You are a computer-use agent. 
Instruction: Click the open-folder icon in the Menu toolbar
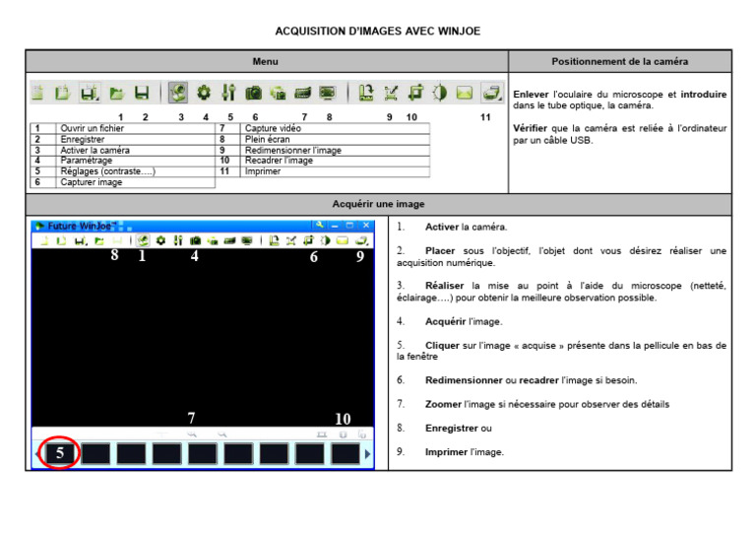116,93
